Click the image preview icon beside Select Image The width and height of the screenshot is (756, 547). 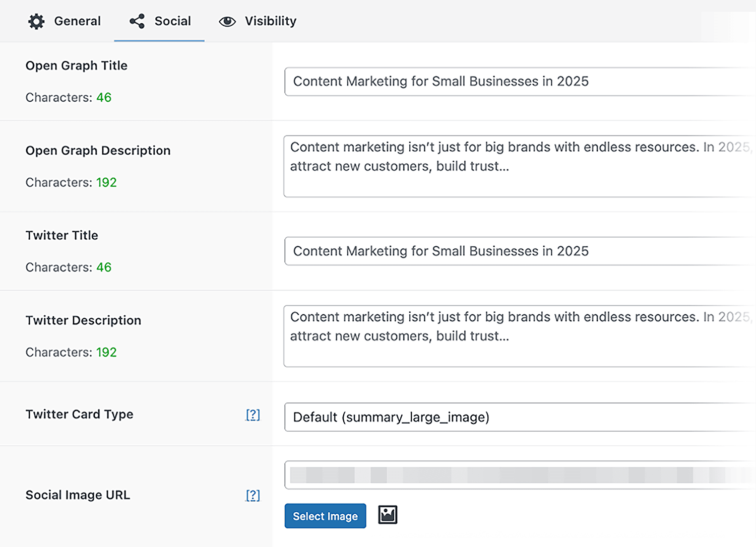click(x=388, y=515)
